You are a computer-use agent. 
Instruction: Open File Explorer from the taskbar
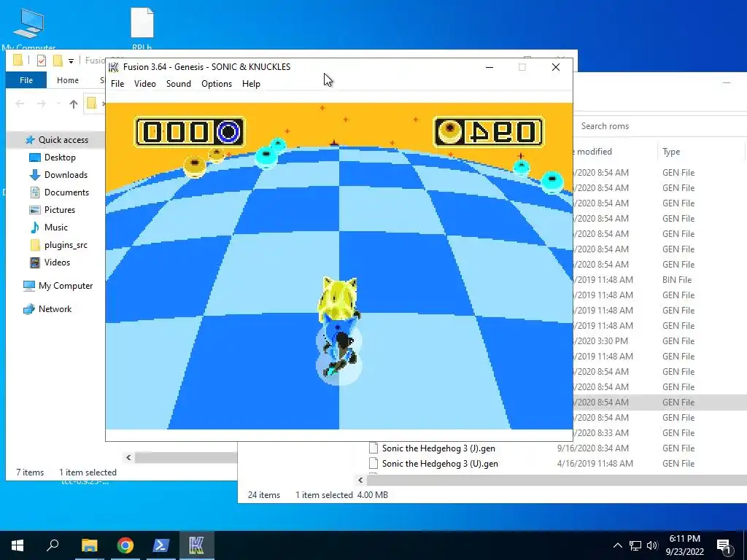(89, 545)
